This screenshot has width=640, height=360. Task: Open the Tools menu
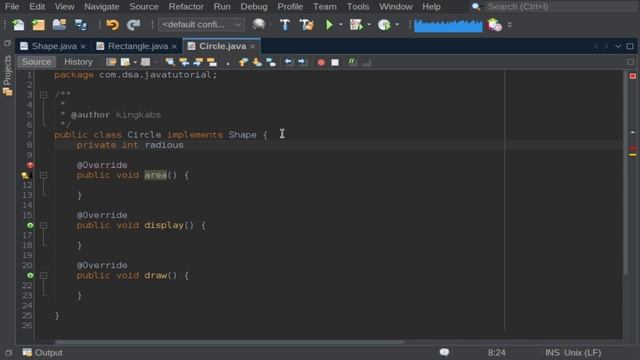click(x=358, y=7)
